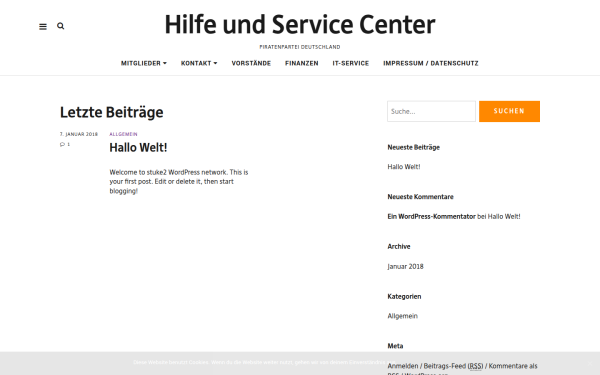Open the Vorstände menu item

[251, 63]
